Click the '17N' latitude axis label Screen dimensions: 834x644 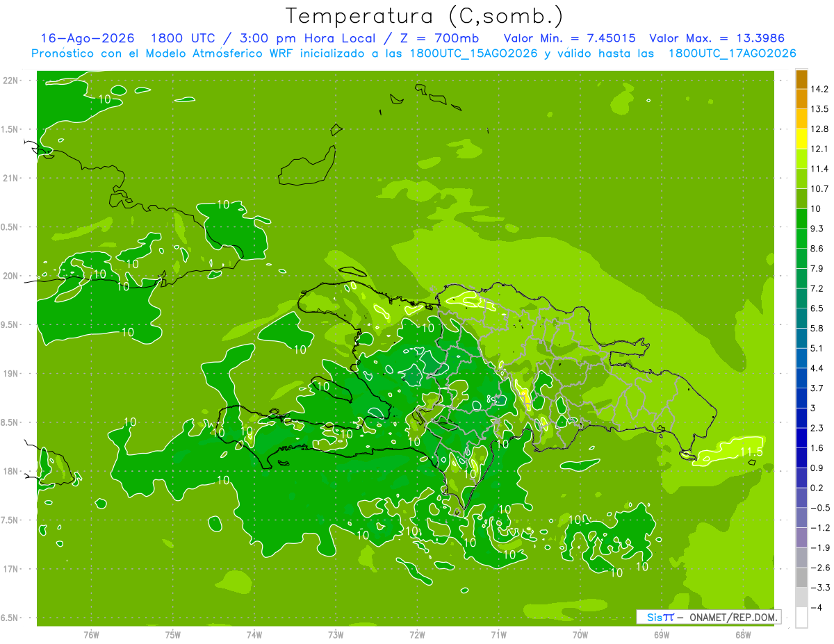[12, 569]
